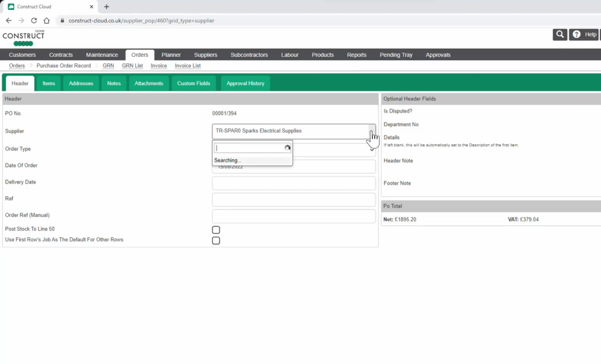Screen dimensions: 601x364
Task: Expand the Order Type dropdown arrow
Action: [372, 149]
